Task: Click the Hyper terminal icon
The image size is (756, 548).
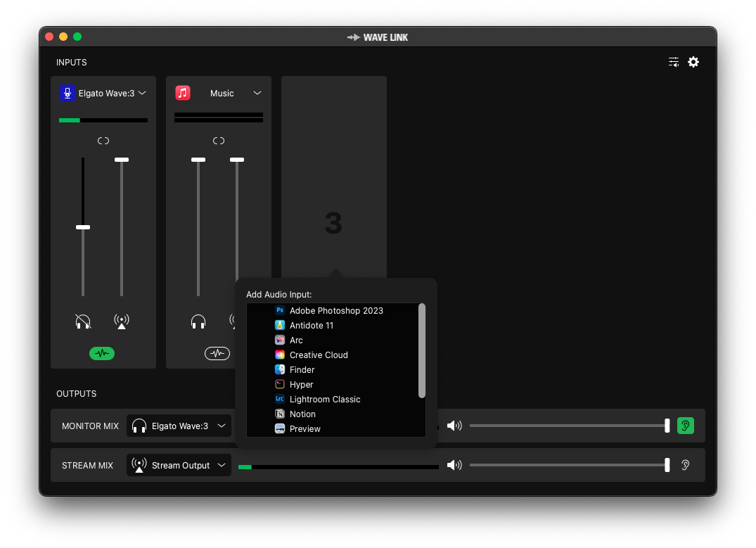Action: pos(280,385)
